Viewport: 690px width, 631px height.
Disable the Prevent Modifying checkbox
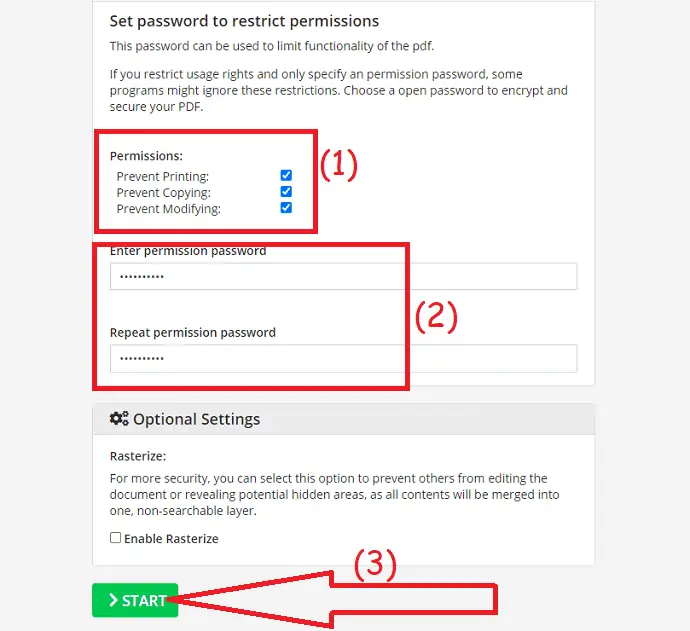click(286, 208)
